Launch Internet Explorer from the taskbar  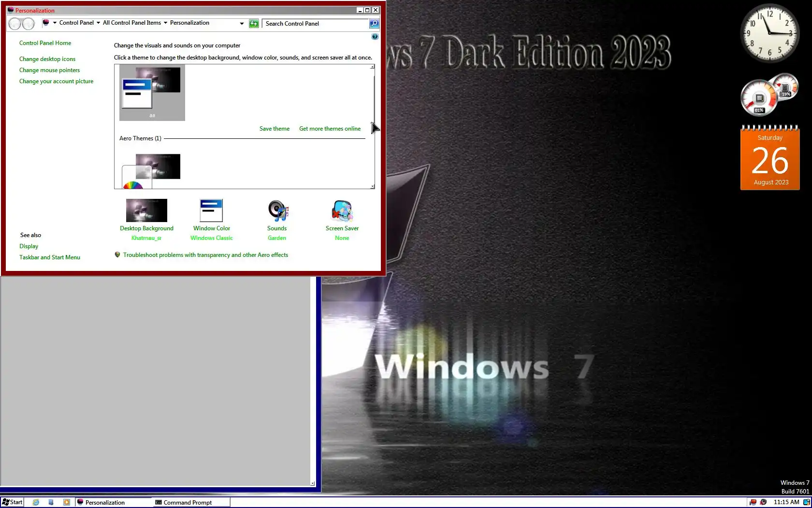click(x=36, y=502)
